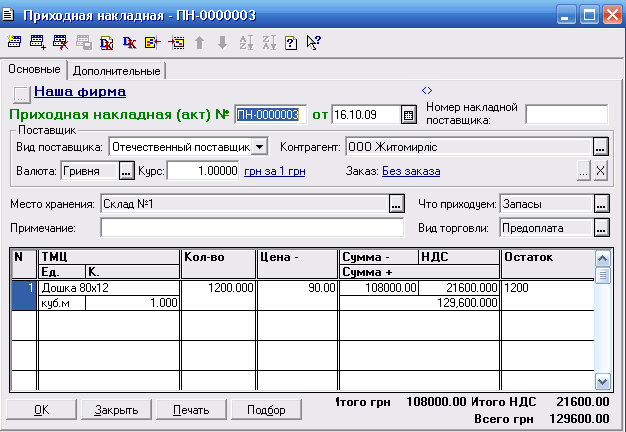The height and width of the screenshot is (432, 626).
Task: Select the Основные tab
Action: pos(35,70)
